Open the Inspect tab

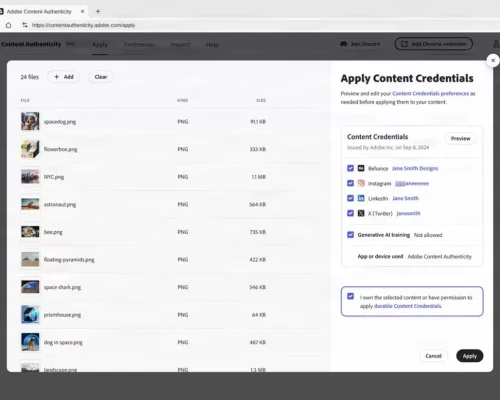180,44
